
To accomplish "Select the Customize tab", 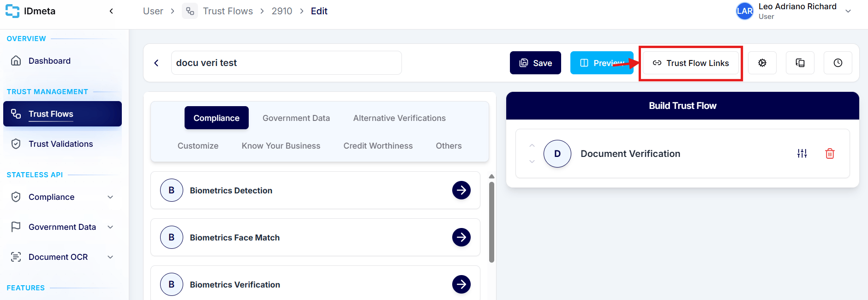I will pos(198,146).
